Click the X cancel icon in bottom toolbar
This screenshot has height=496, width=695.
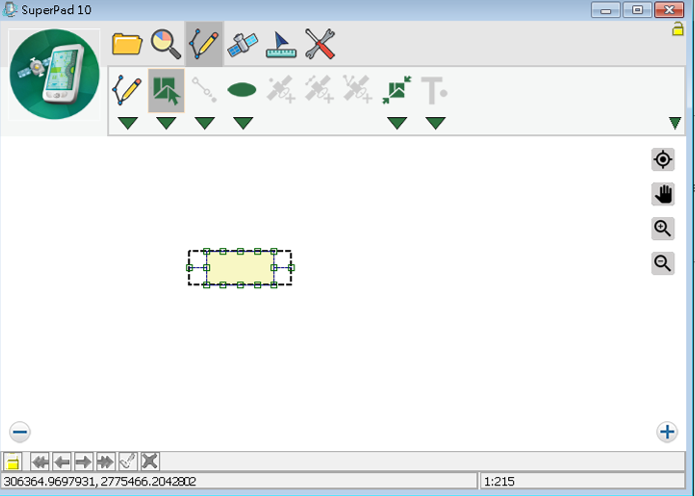(x=150, y=461)
